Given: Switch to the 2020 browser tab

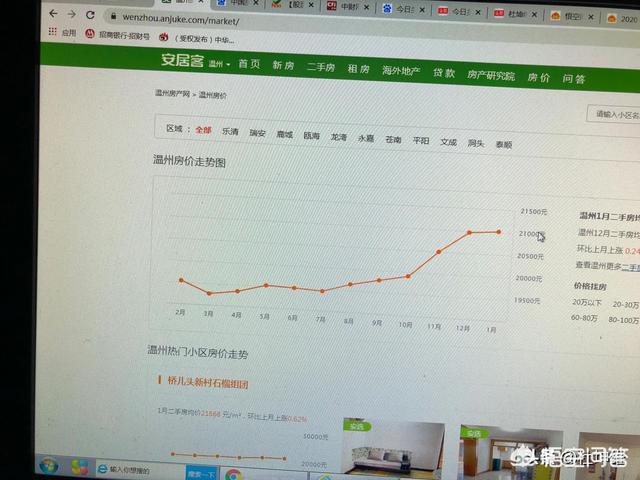Looking at the screenshot, I should pos(622,18).
